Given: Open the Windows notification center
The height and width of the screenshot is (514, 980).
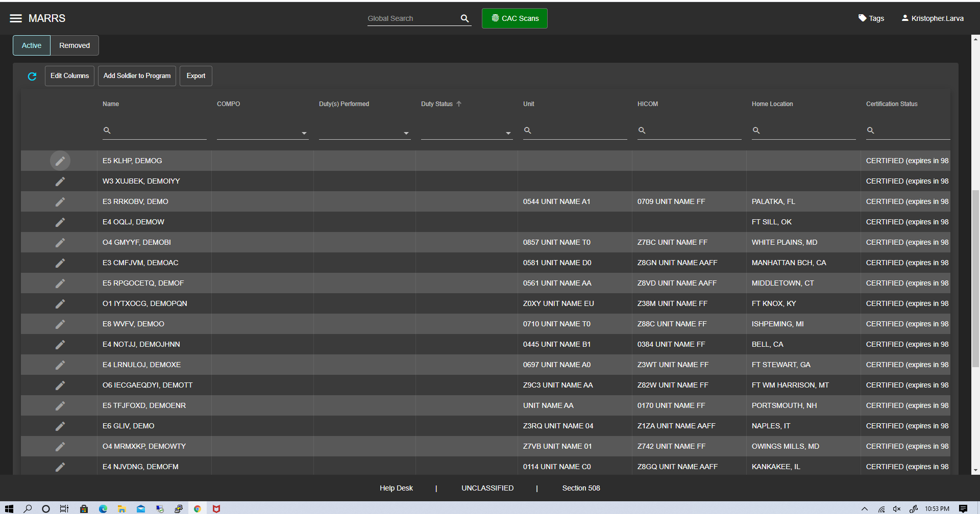Looking at the screenshot, I should [x=963, y=508].
